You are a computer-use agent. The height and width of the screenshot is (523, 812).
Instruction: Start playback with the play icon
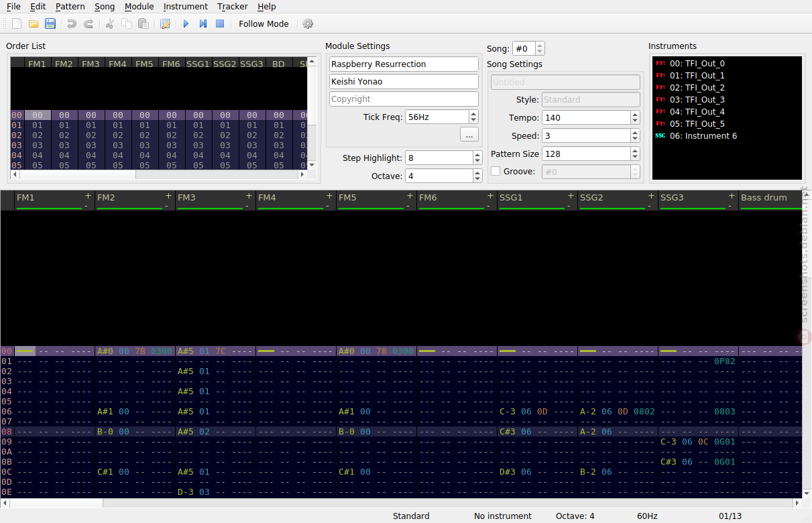click(x=186, y=23)
